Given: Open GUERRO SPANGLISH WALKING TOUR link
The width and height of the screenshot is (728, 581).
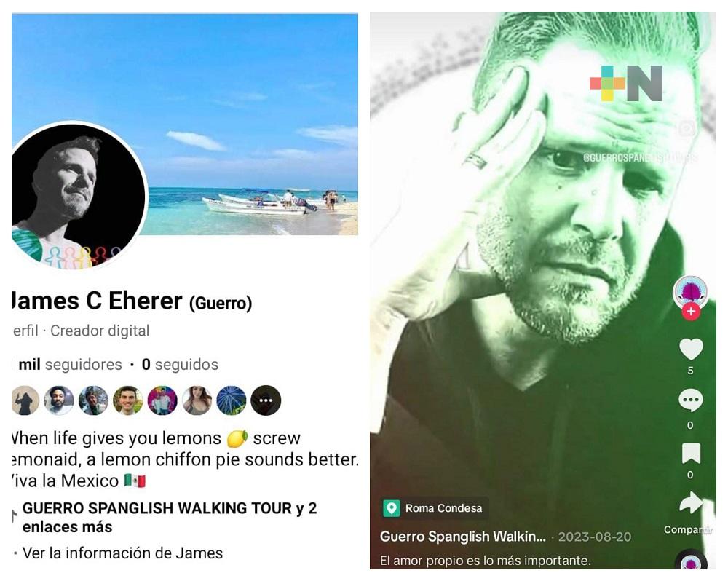Looking at the screenshot, I should click(170, 518).
